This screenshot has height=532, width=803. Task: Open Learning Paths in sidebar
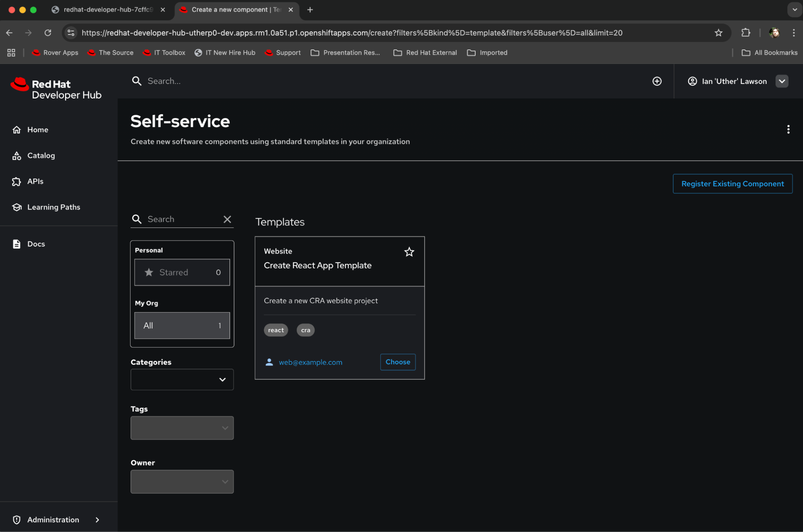point(53,207)
